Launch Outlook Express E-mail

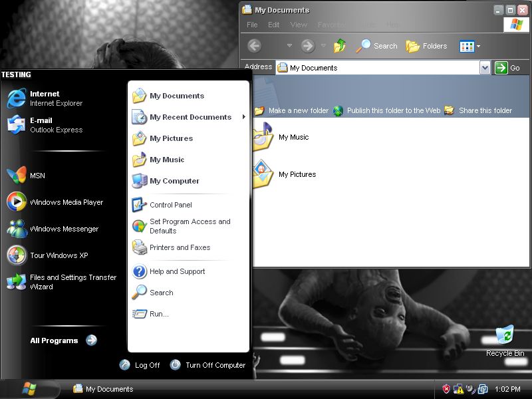coord(45,125)
